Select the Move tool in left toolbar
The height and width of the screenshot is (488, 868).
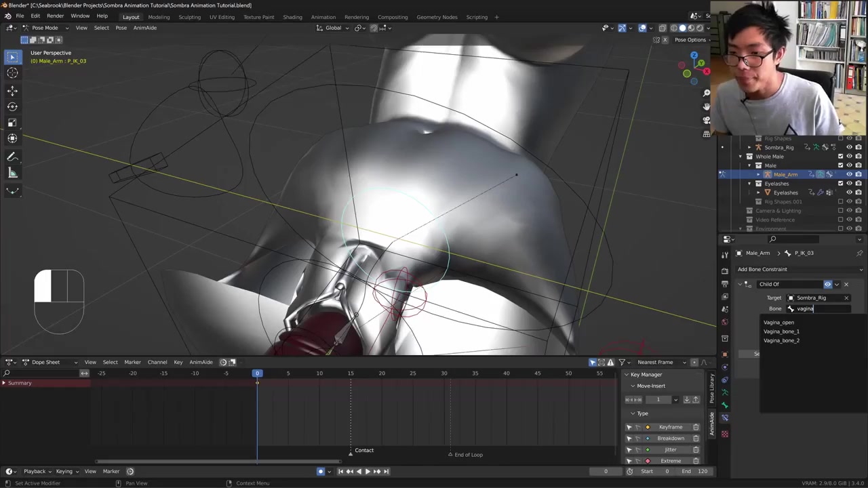pos(12,90)
